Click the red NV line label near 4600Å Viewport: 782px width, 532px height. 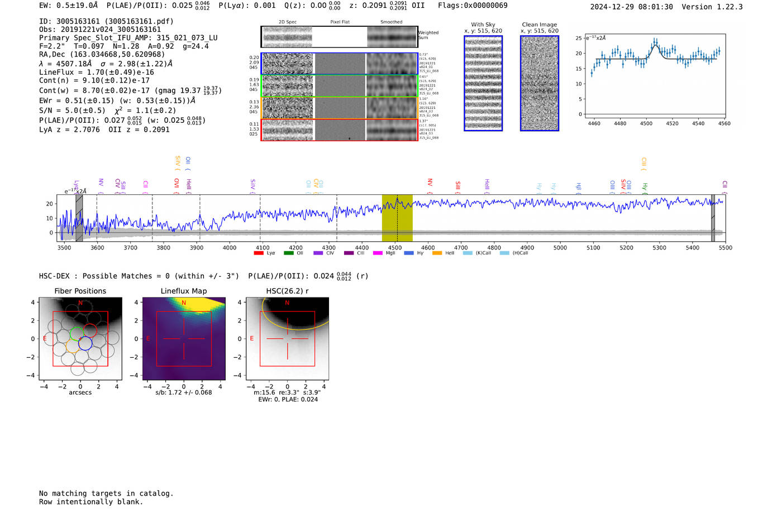coord(430,186)
